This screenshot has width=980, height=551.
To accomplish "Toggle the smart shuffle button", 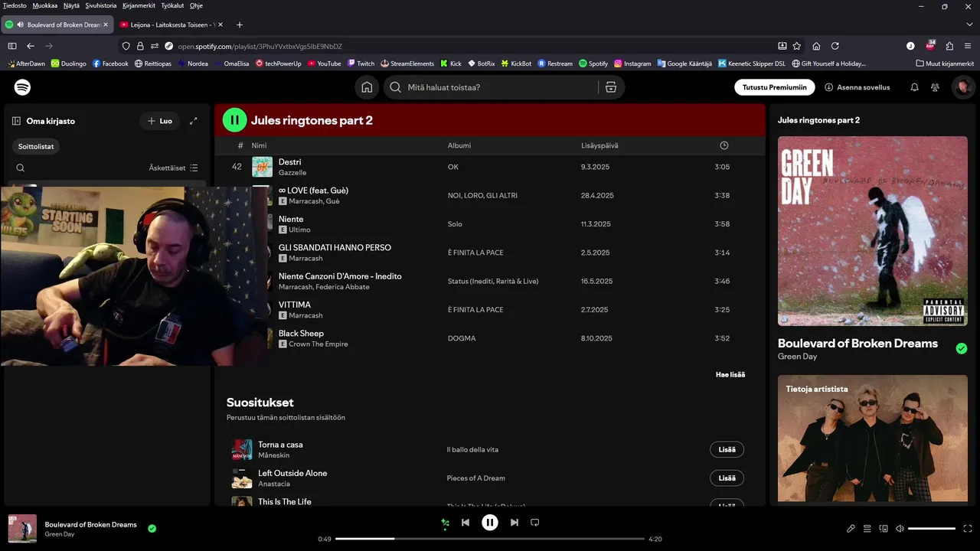I will pyautogui.click(x=445, y=523).
